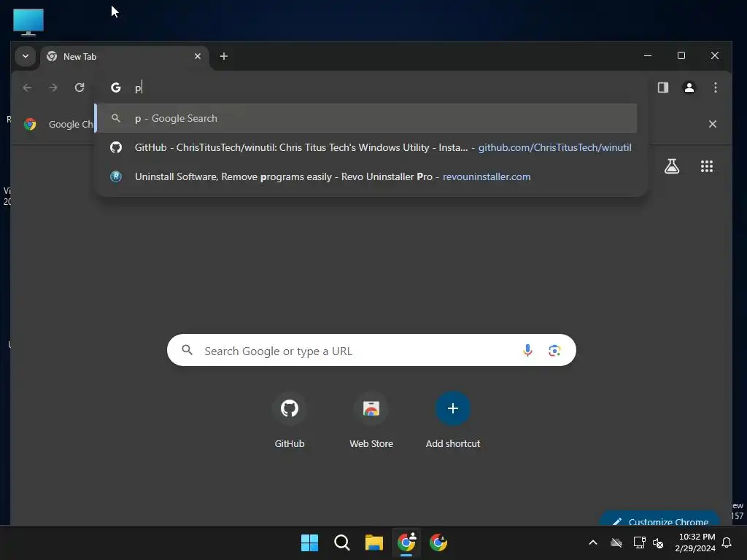This screenshot has height=560, width=747.
Task: Click the muted volume tray icon
Action: 658,542
